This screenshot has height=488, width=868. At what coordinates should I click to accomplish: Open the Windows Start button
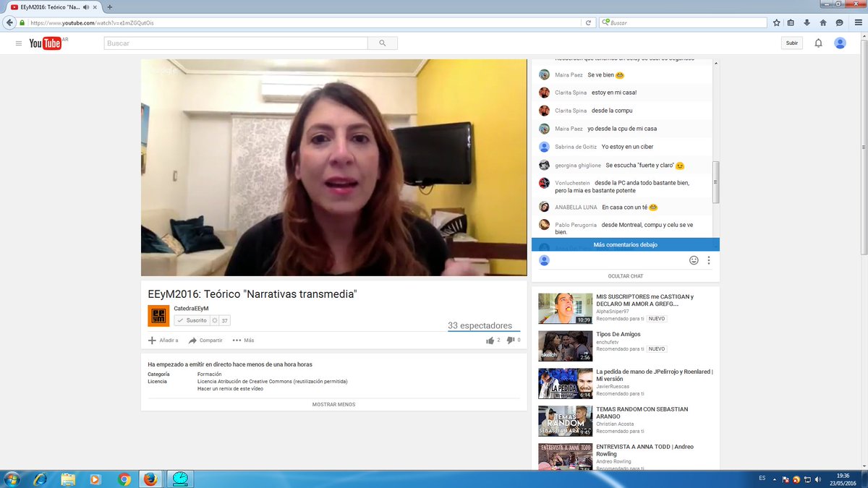click(11, 479)
